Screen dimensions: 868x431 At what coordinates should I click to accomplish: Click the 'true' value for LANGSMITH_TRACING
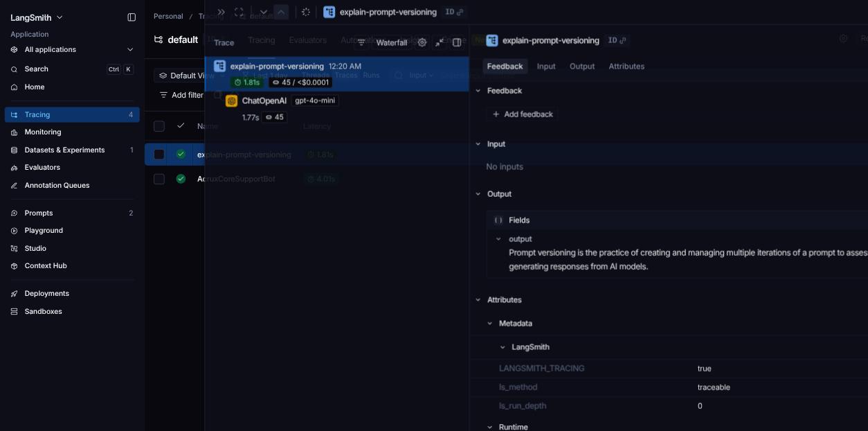click(705, 369)
